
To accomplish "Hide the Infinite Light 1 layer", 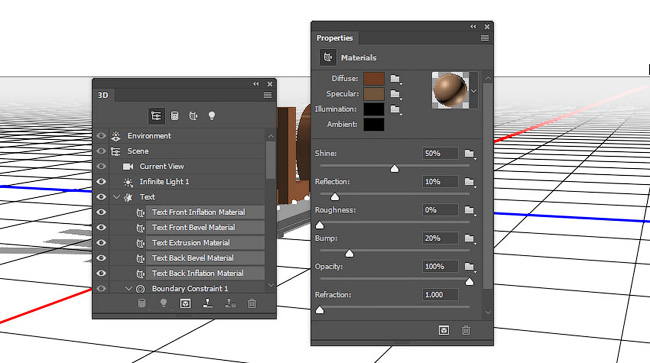I will (101, 182).
